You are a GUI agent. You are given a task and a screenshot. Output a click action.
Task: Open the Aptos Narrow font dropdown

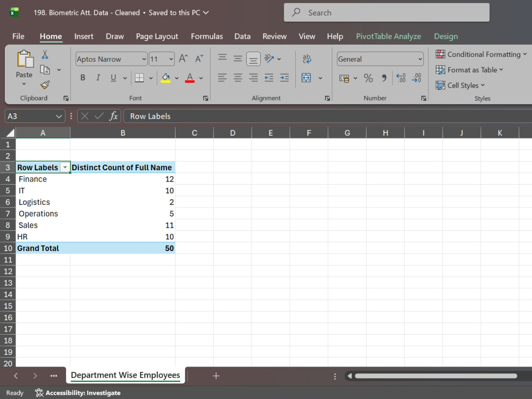click(144, 59)
